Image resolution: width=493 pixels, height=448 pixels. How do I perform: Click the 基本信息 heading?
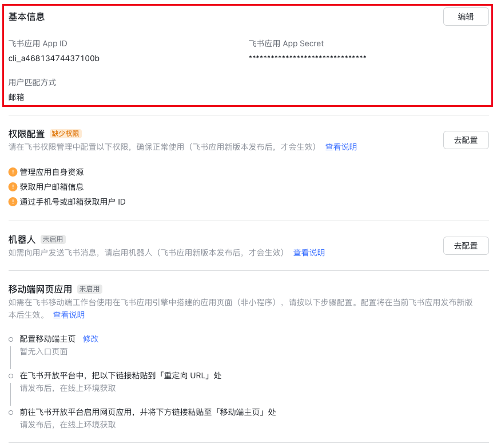tap(26, 17)
